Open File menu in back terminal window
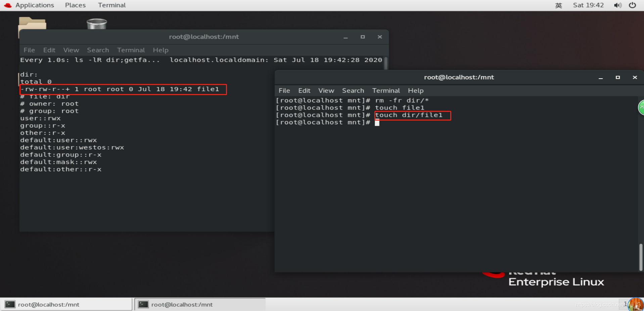644x311 pixels. click(29, 50)
